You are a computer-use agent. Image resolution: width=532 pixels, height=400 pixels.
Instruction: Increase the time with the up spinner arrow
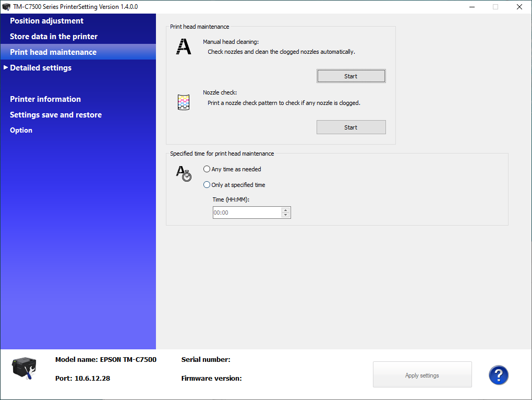285,210
